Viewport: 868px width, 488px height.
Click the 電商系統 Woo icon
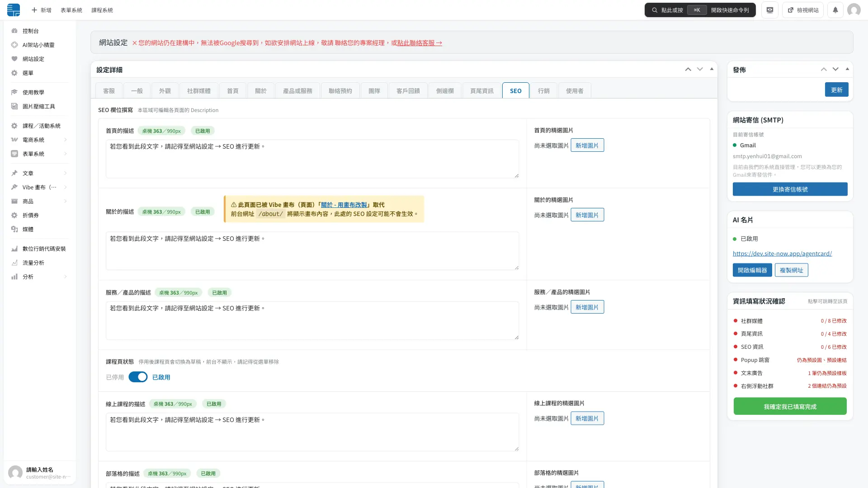point(14,140)
